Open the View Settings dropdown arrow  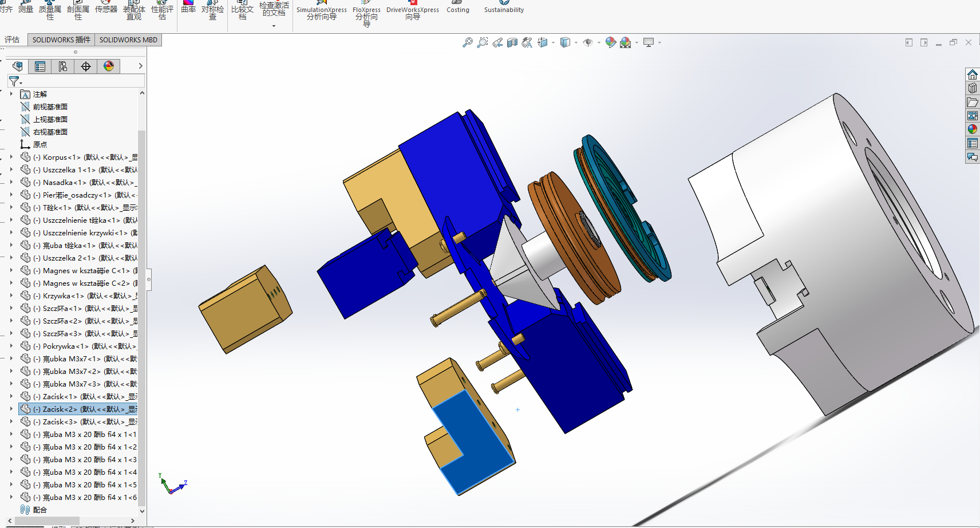point(659,42)
